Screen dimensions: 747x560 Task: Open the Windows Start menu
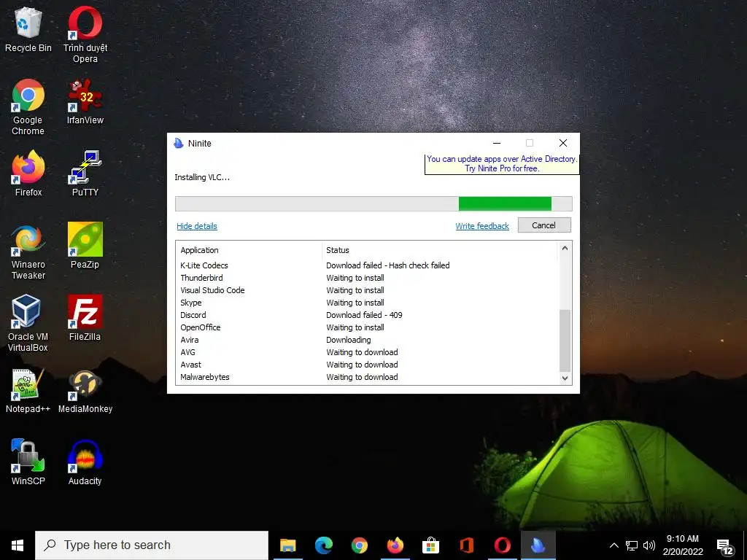tap(18, 545)
